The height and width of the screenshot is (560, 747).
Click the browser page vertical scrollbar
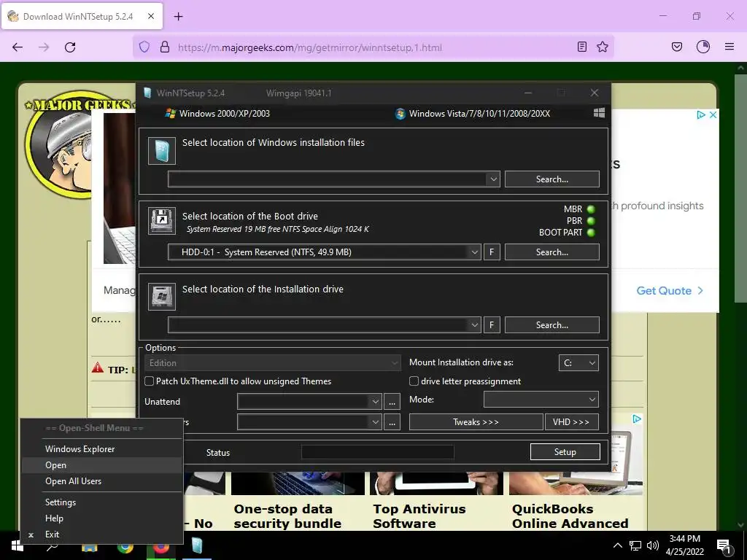[x=741, y=187]
